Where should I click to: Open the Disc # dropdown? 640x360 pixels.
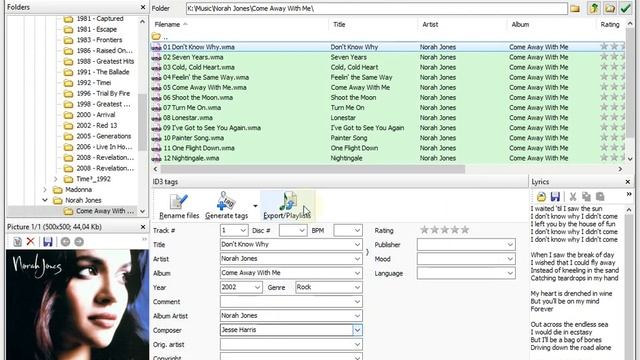tap(302, 230)
